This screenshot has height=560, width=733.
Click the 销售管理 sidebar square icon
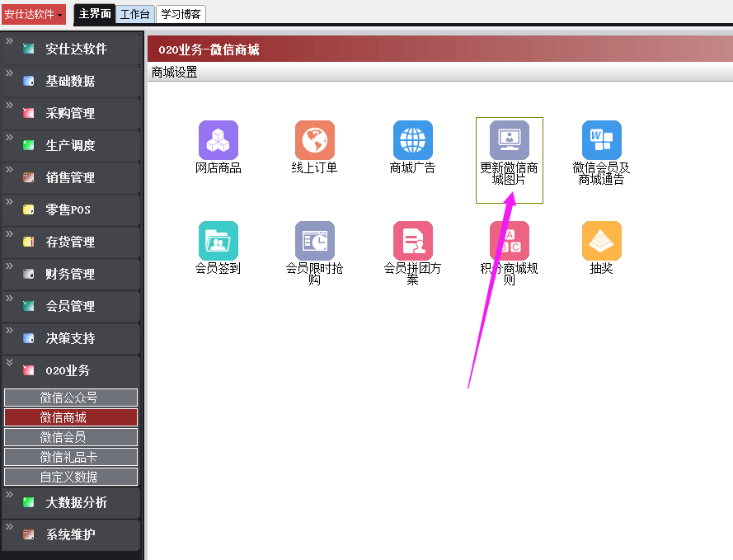pos(29,177)
